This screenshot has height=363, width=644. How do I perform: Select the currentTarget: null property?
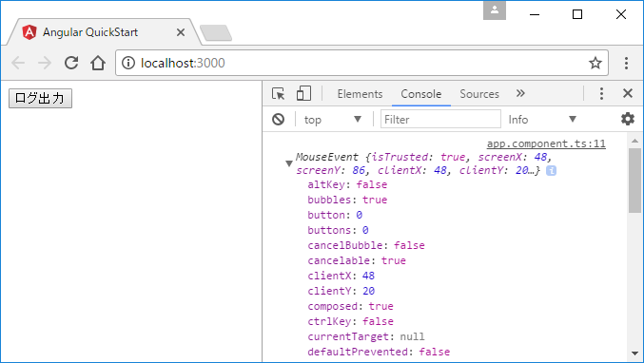click(366, 336)
